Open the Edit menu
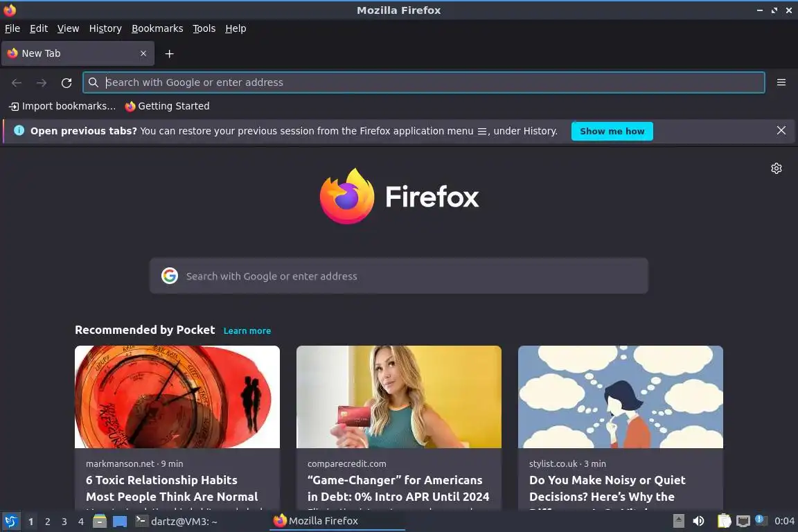This screenshot has height=532, width=798. coord(39,28)
